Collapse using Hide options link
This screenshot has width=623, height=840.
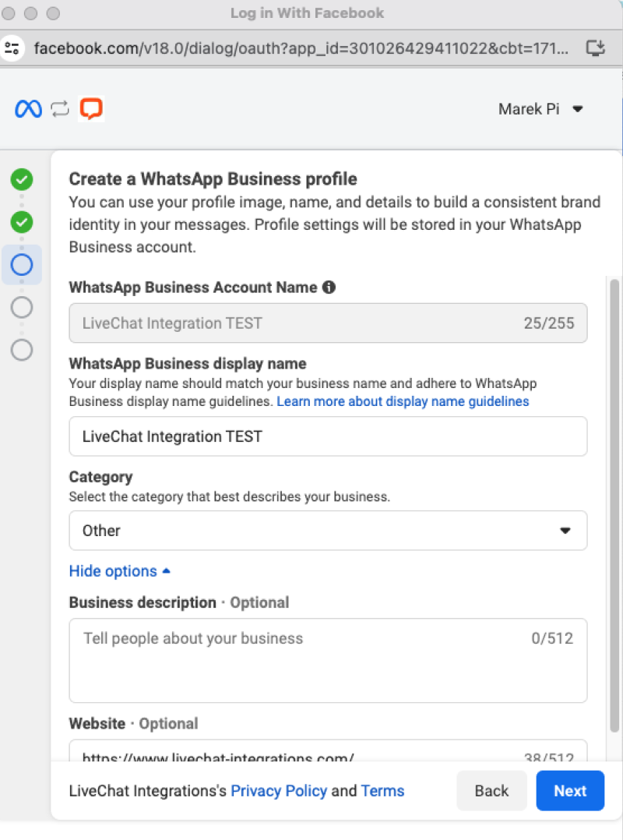click(119, 571)
